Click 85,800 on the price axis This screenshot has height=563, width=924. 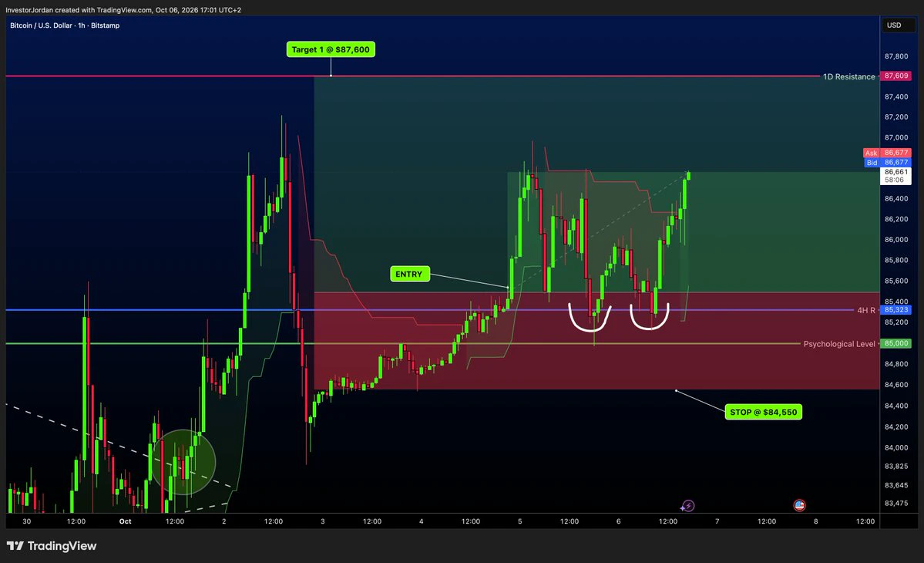pyautogui.click(x=895, y=260)
